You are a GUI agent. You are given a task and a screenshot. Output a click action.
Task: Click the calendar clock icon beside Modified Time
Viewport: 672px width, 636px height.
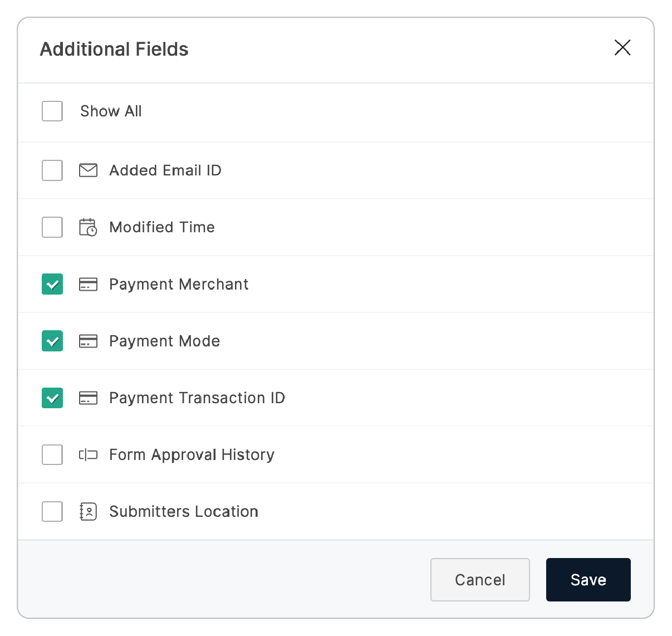point(88,227)
